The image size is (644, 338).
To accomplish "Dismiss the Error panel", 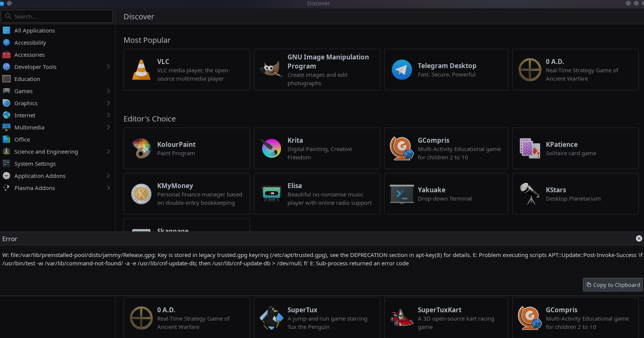I will point(639,238).
